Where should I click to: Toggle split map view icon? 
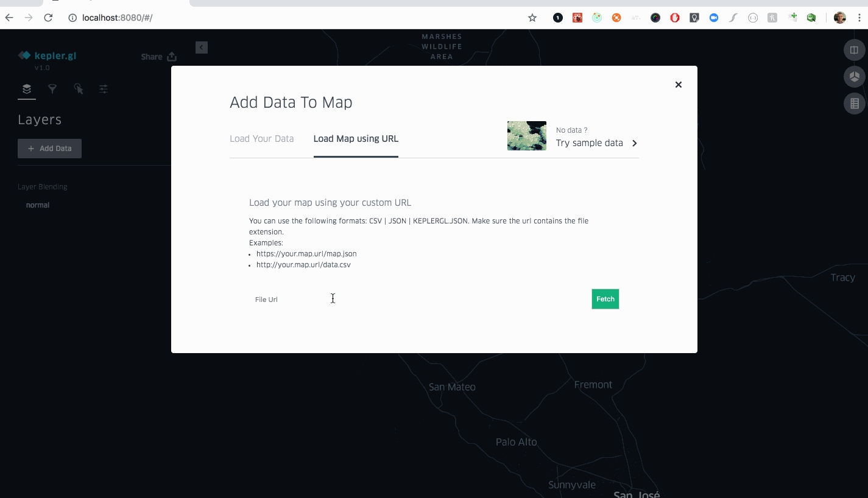click(x=855, y=50)
